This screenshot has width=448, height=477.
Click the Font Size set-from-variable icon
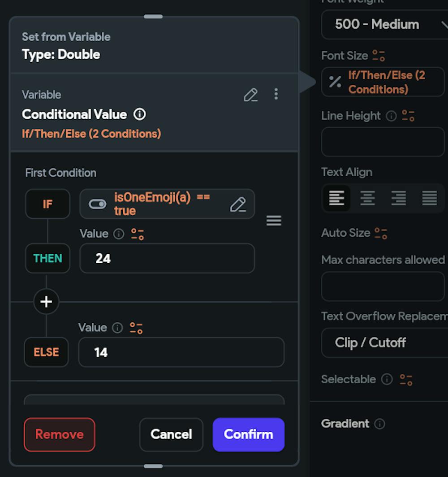[379, 56]
